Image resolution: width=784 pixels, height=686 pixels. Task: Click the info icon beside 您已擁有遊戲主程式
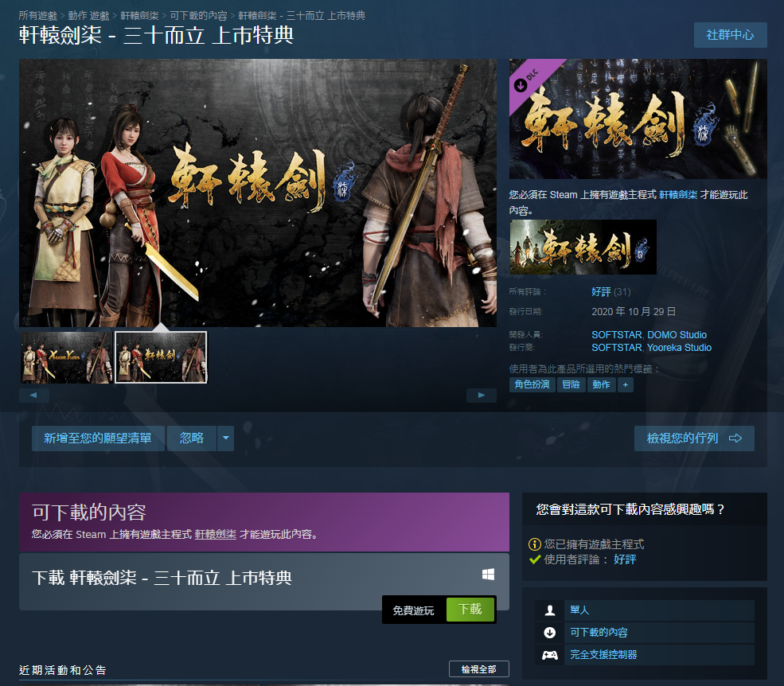535,544
